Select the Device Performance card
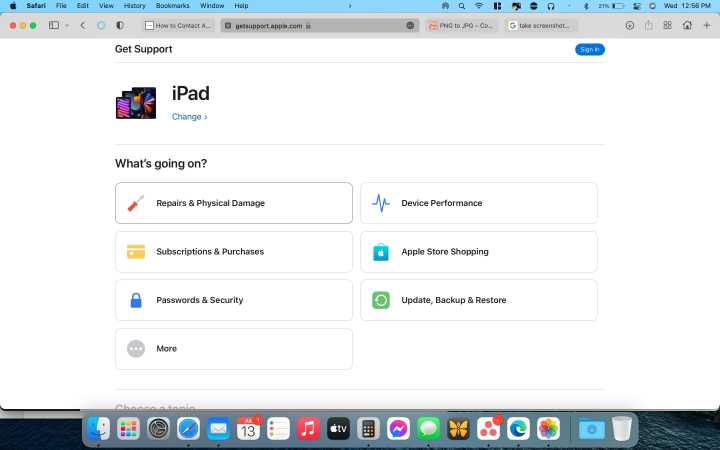This screenshot has height=450, width=720. point(478,203)
